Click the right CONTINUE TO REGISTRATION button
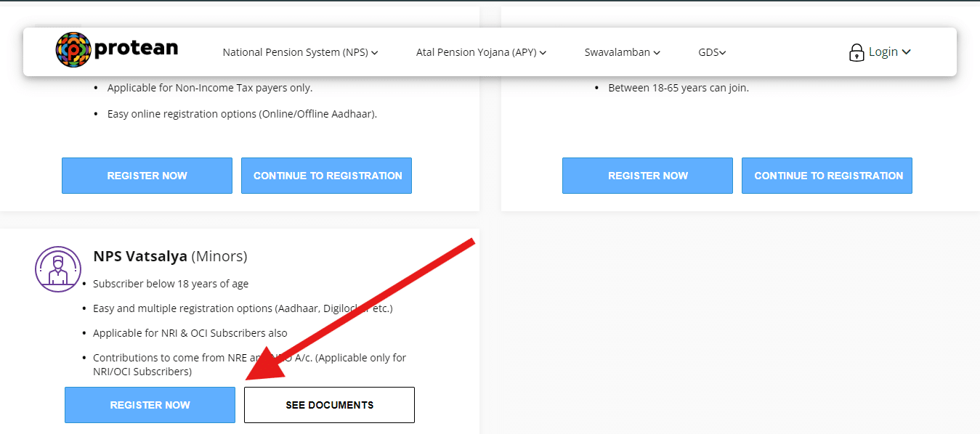The width and height of the screenshot is (980, 434). [x=827, y=175]
